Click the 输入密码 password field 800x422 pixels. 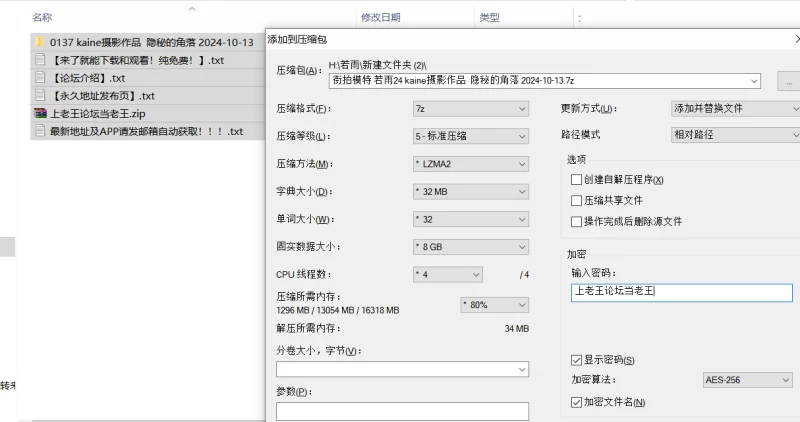pos(680,293)
